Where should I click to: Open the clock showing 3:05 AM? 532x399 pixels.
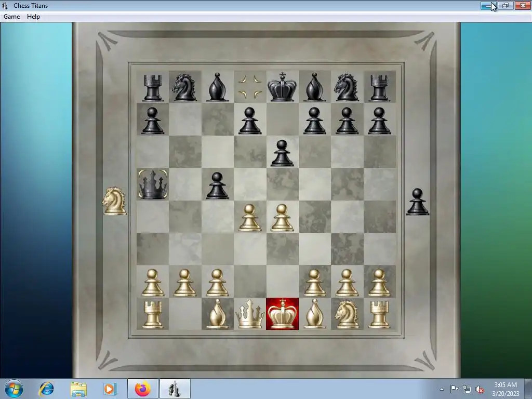pos(506,389)
